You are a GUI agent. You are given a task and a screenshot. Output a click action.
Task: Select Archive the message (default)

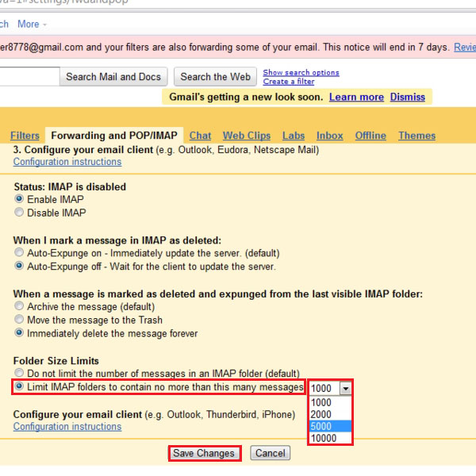click(19, 305)
